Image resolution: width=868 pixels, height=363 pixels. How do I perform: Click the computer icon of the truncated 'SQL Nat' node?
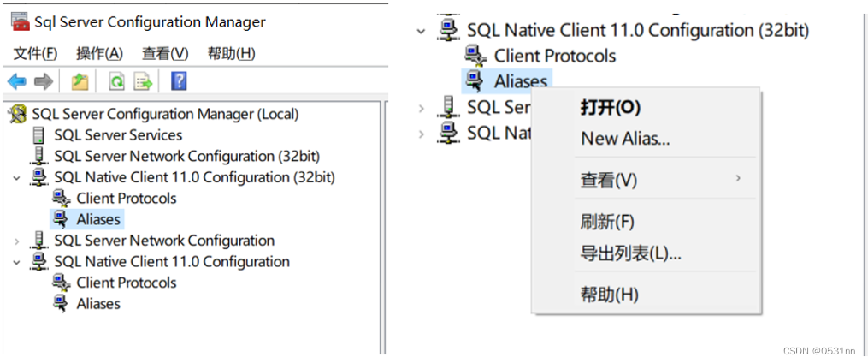447,133
